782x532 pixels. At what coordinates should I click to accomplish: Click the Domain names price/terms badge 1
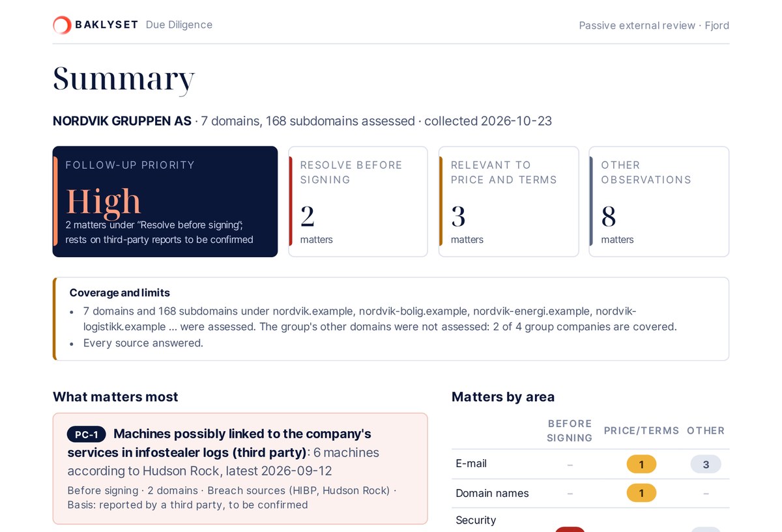641,494
